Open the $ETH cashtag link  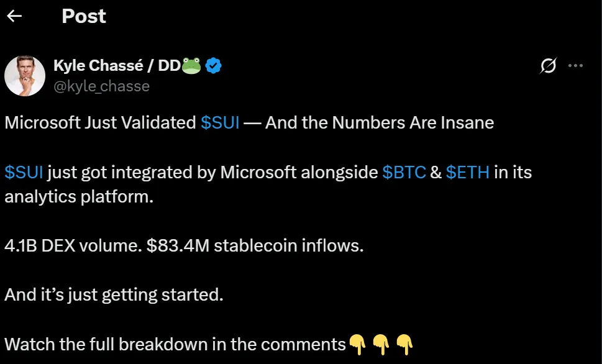(x=468, y=172)
